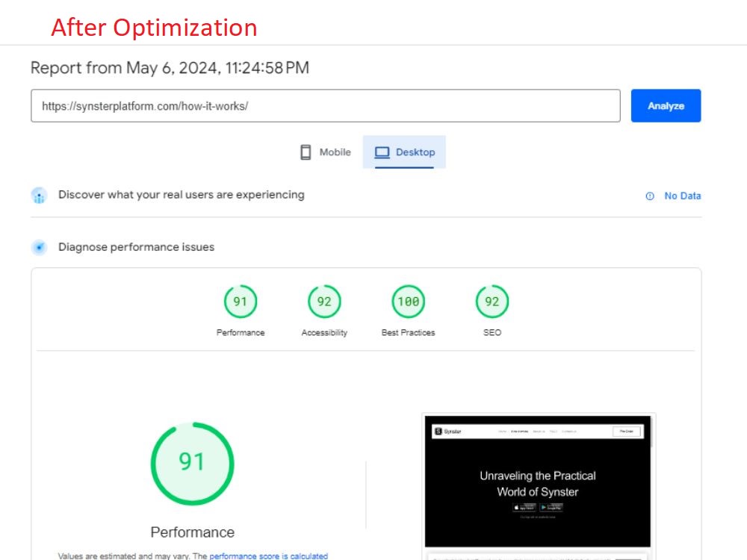747x560 pixels.
Task: Click 'Diagnose performance issues' heading
Action: coord(136,247)
